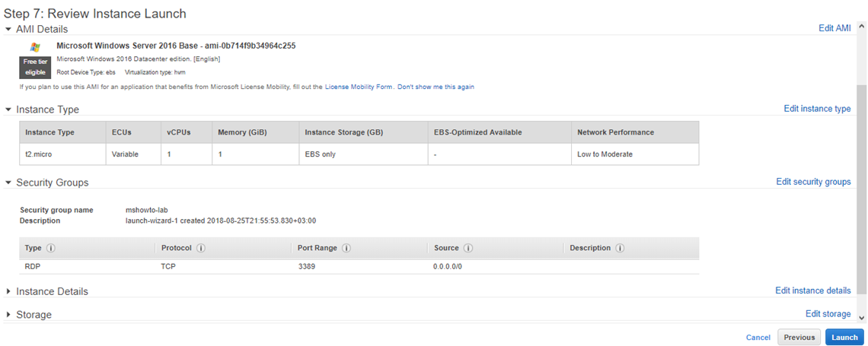Image resolution: width=868 pixels, height=346 pixels.
Task: Click the 'Low to Moderate' network cell
Action: (635, 154)
